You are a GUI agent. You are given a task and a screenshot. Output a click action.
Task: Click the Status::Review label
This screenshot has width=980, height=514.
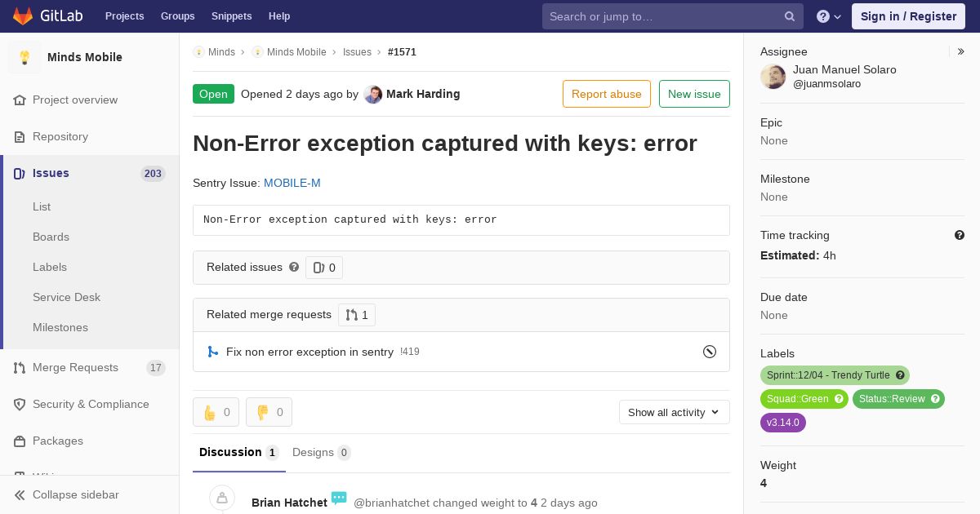point(898,399)
